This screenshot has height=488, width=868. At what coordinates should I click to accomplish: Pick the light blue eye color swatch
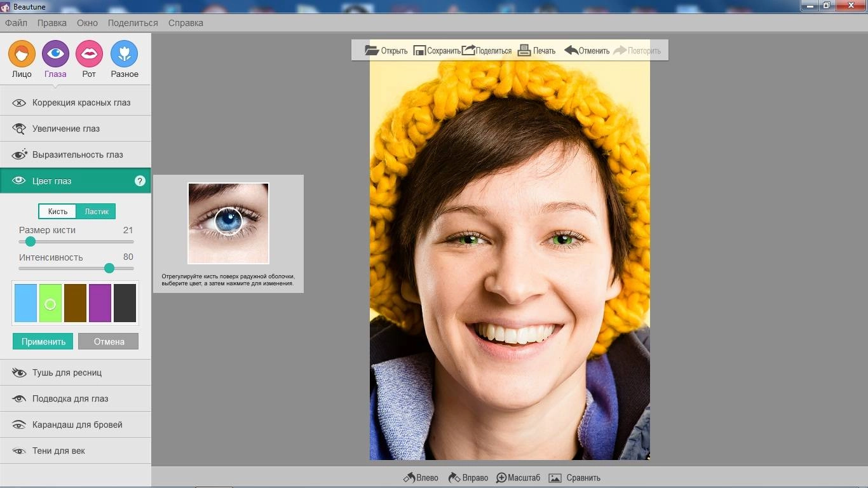pyautogui.click(x=25, y=303)
